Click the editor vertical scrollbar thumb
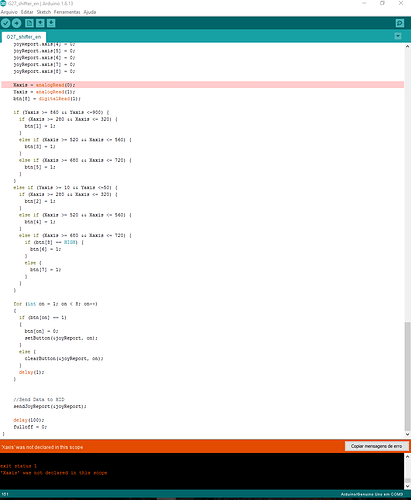The image size is (411, 500). pyautogui.click(x=407, y=376)
